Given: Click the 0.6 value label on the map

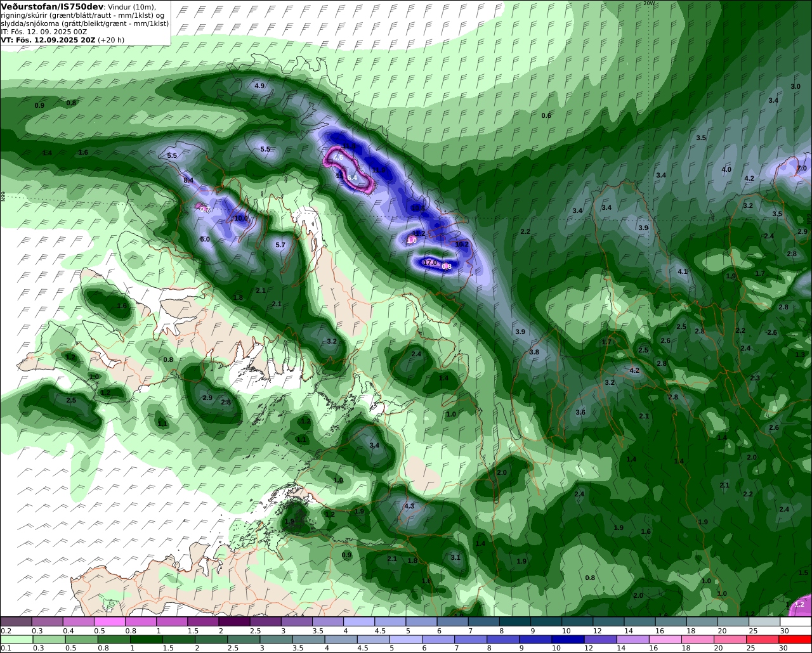Looking at the screenshot, I should tap(546, 115).
